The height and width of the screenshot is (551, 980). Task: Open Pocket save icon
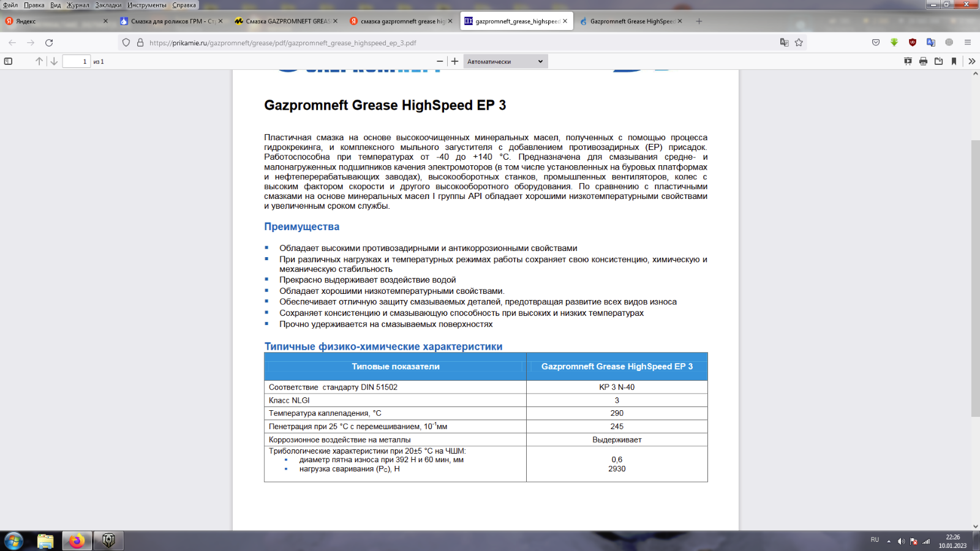pyautogui.click(x=876, y=43)
